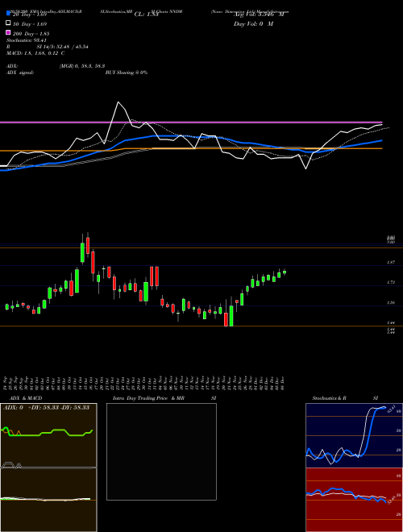Click the 'ADX: 0 +DY: 58.33 -DY: 58.33' header

(x=46, y=407)
